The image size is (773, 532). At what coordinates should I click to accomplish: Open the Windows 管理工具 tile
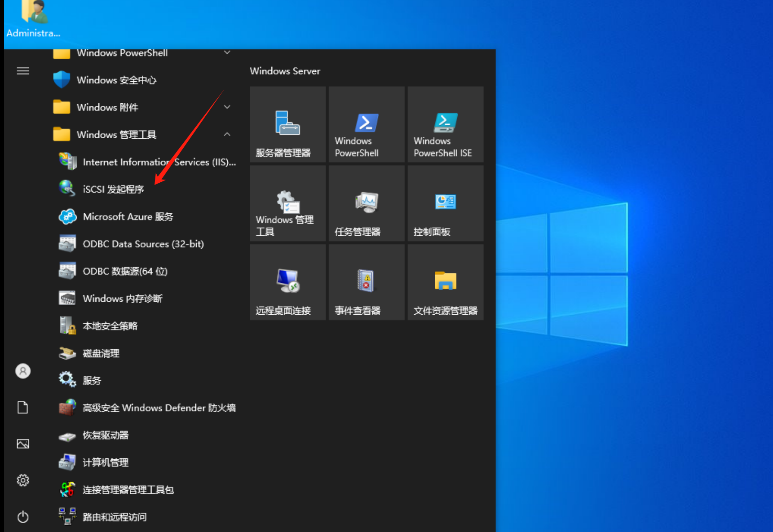tap(287, 203)
